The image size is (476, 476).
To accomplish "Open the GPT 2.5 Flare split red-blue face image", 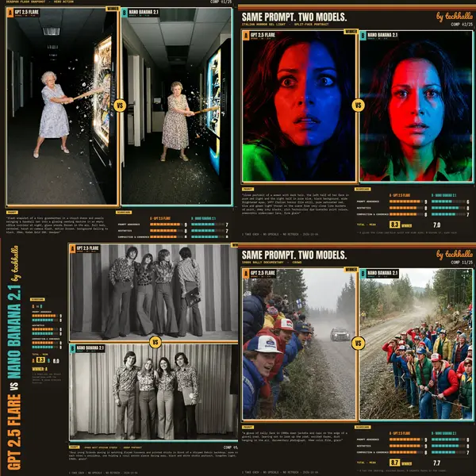I will click(x=299, y=106).
